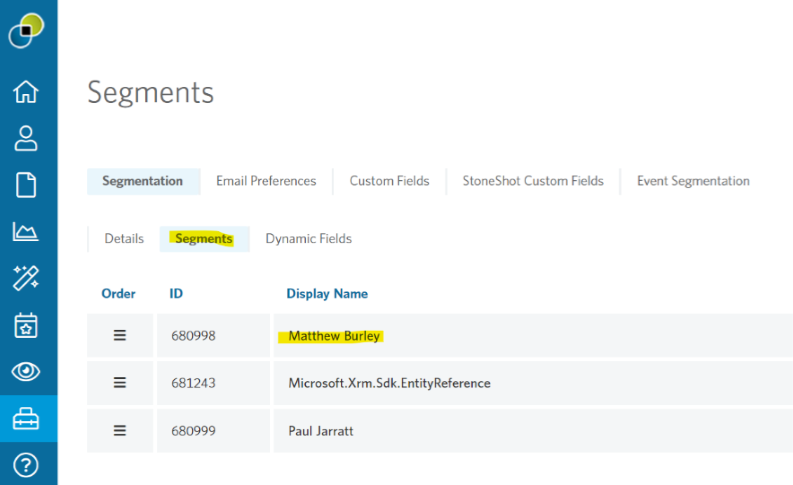Sort by Display Name column header
The height and width of the screenshot is (485, 793).
327,294
